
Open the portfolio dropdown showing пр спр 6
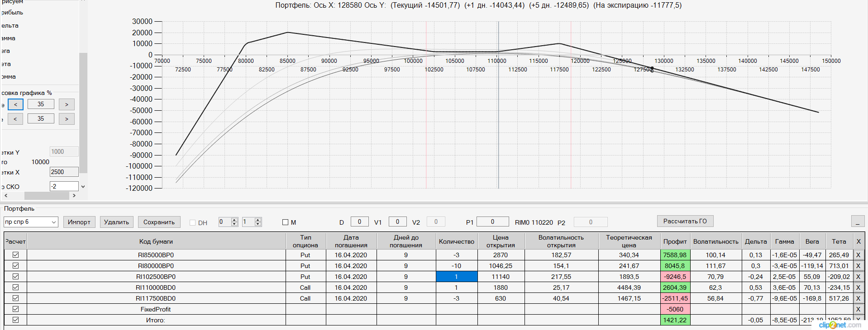point(54,222)
